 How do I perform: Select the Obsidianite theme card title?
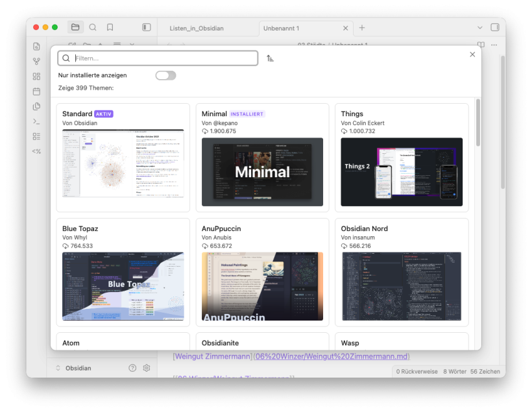[220, 343]
